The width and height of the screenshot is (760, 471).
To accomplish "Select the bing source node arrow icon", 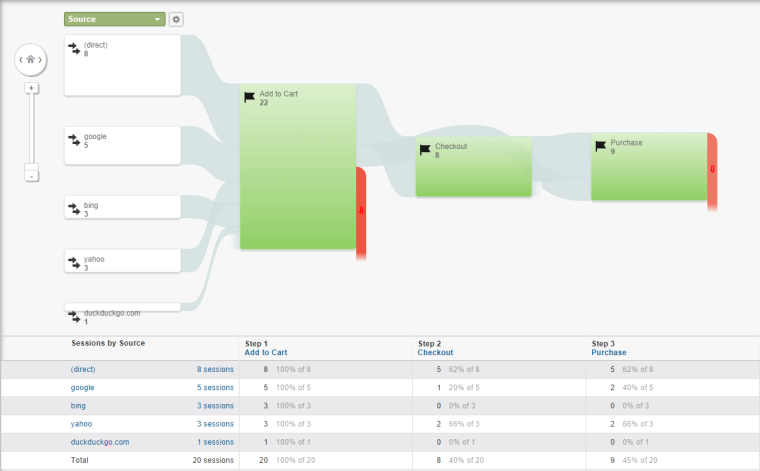I will point(74,209).
